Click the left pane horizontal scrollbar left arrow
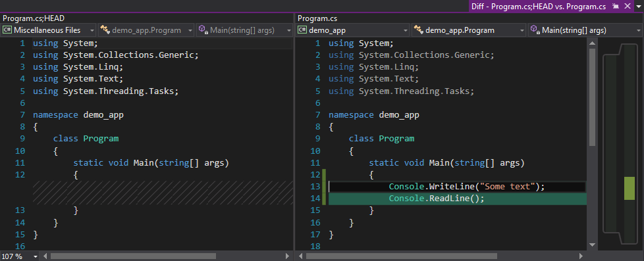This screenshot has height=261, width=644. [x=45, y=256]
